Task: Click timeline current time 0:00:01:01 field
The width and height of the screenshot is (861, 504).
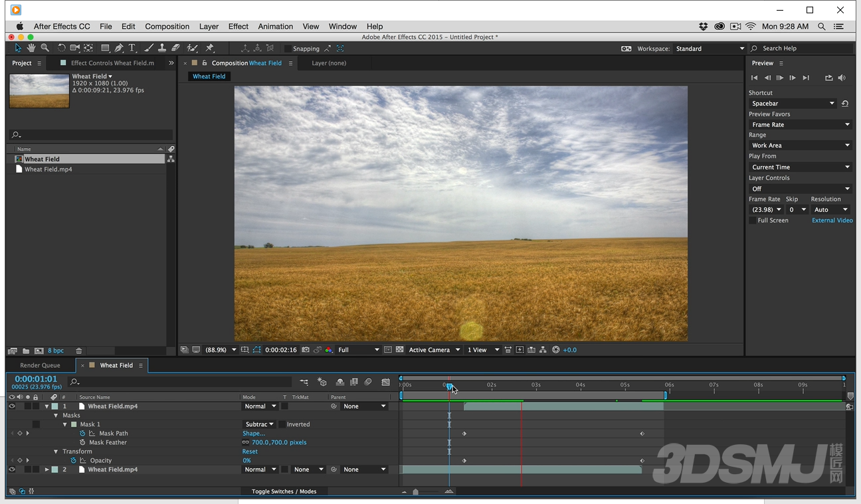Action: 36,379
